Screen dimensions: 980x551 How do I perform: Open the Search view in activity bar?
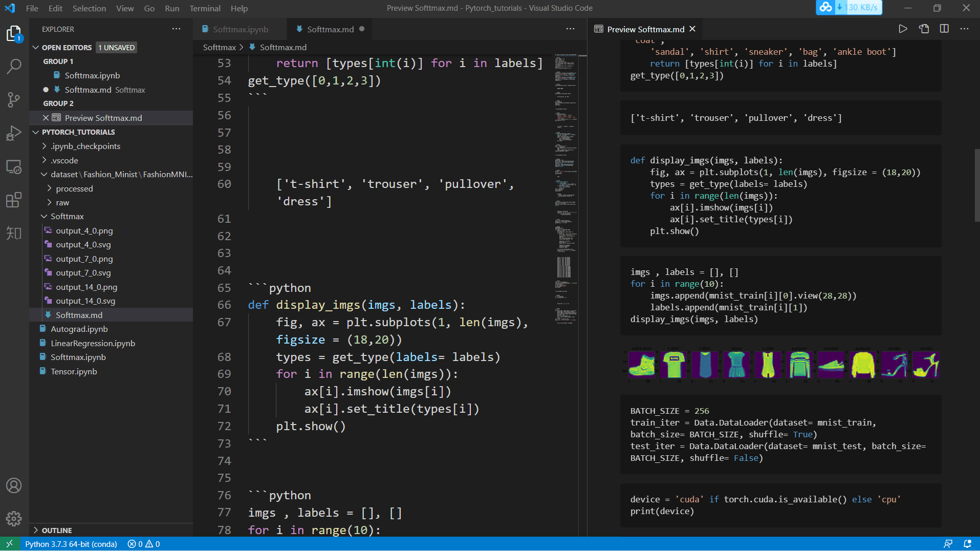pos(14,66)
